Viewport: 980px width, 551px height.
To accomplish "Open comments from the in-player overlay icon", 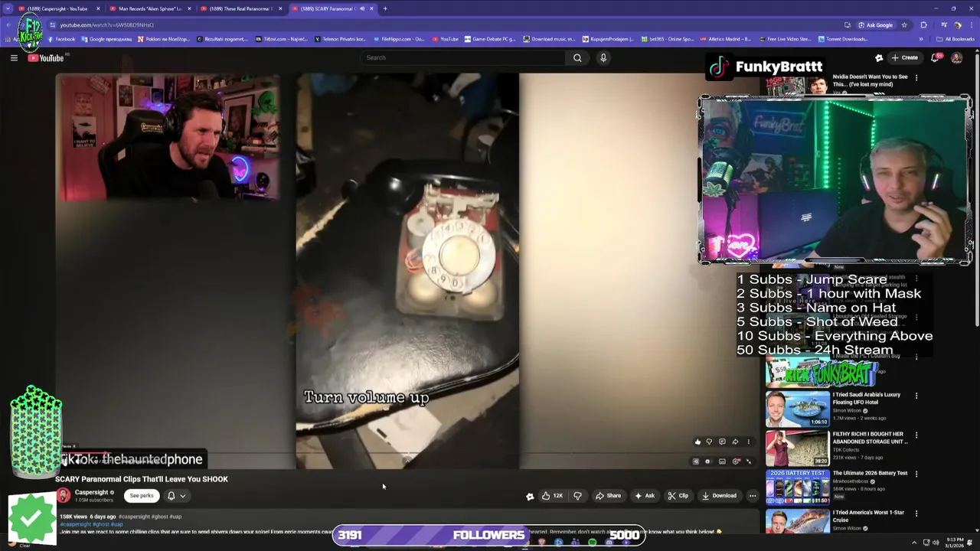I will coord(722,442).
